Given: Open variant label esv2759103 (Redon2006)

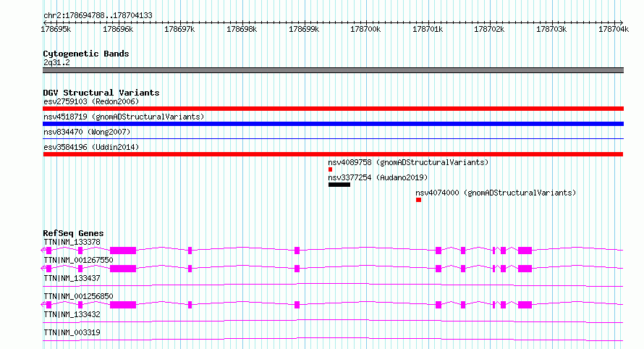Looking at the screenshot, I should tap(91, 101).
